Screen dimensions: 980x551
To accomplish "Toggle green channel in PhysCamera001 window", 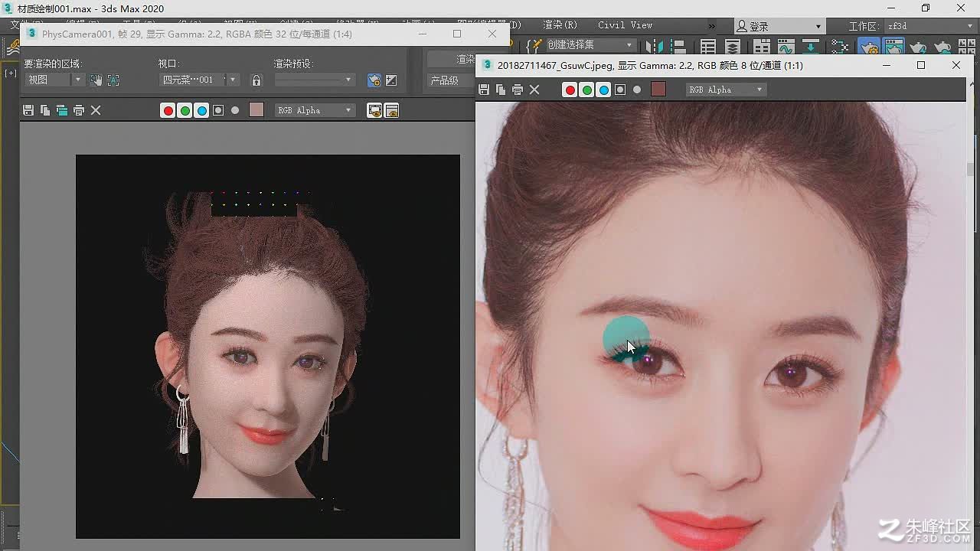I will 185,110.
